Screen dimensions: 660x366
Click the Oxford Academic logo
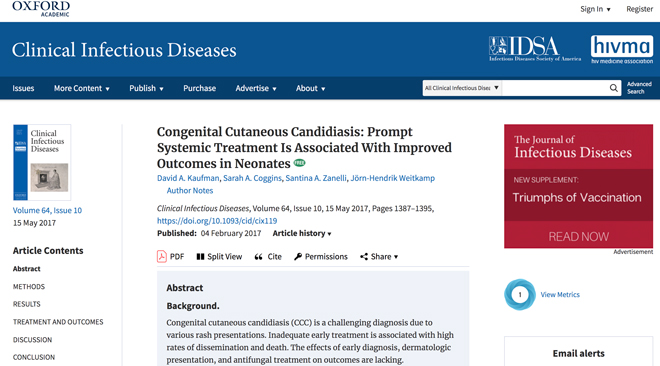41,9
